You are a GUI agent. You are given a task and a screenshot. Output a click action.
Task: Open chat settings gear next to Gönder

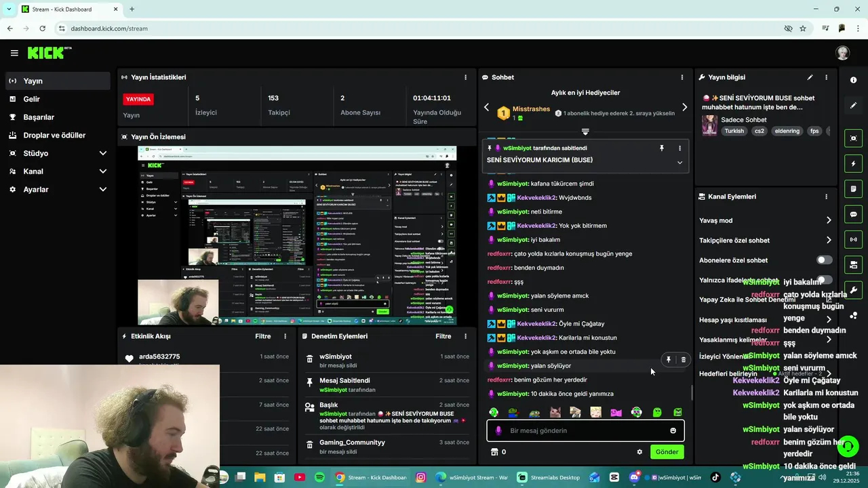coord(639,452)
